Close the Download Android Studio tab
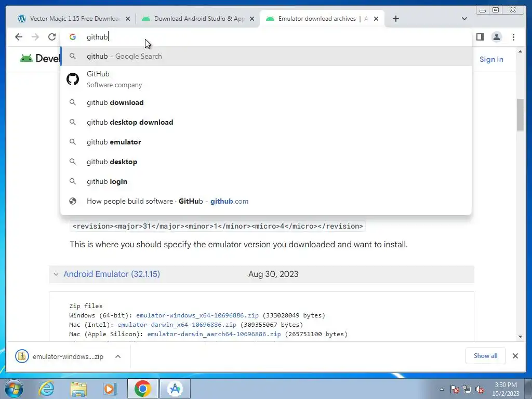This screenshot has height=399, width=532. pyautogui.click(x=252, y=19)
